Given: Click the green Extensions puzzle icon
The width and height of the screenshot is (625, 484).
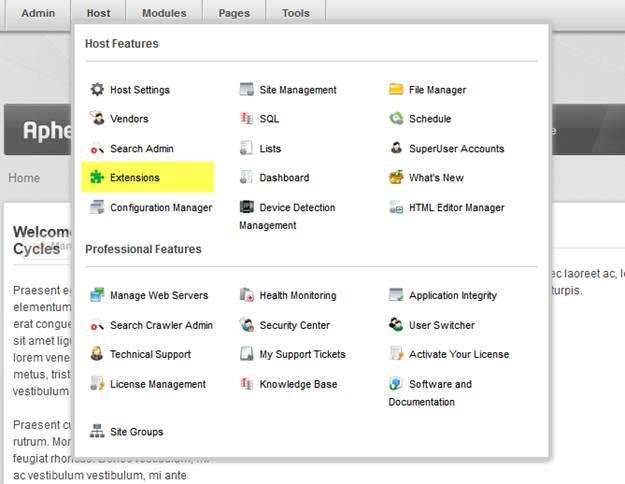Looking at the screenshot, I should (x=97, y=177).
